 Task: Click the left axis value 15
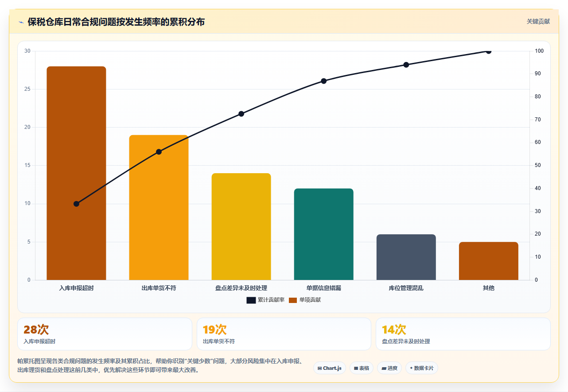pos(27,166)
